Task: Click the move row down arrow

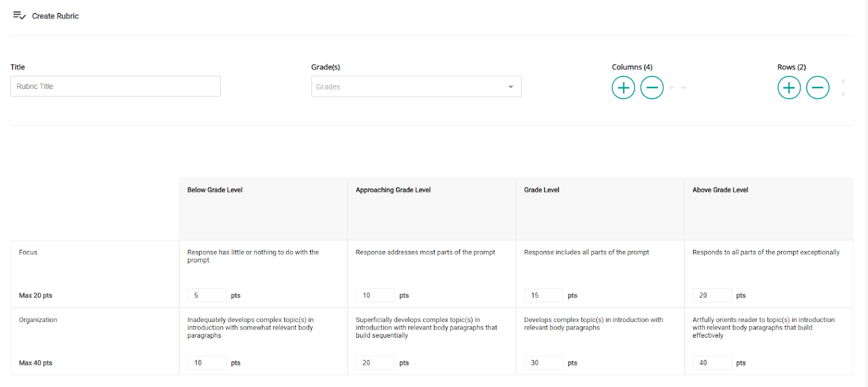Action: 843,94
